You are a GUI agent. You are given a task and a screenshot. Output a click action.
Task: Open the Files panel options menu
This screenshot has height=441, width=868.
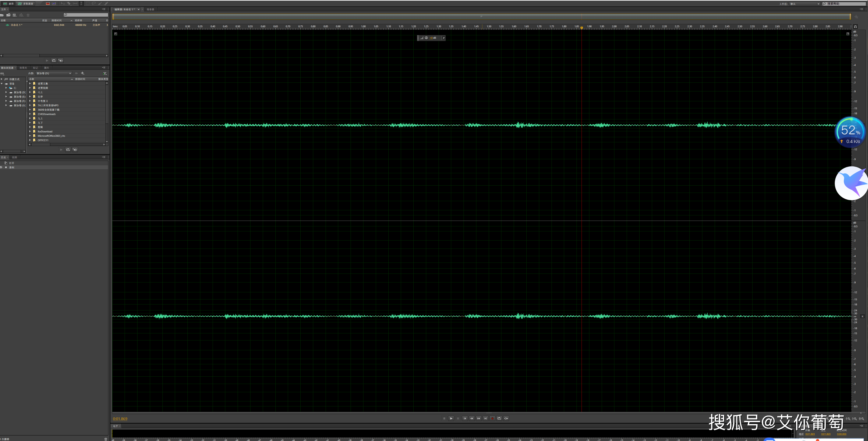(104, 9)
